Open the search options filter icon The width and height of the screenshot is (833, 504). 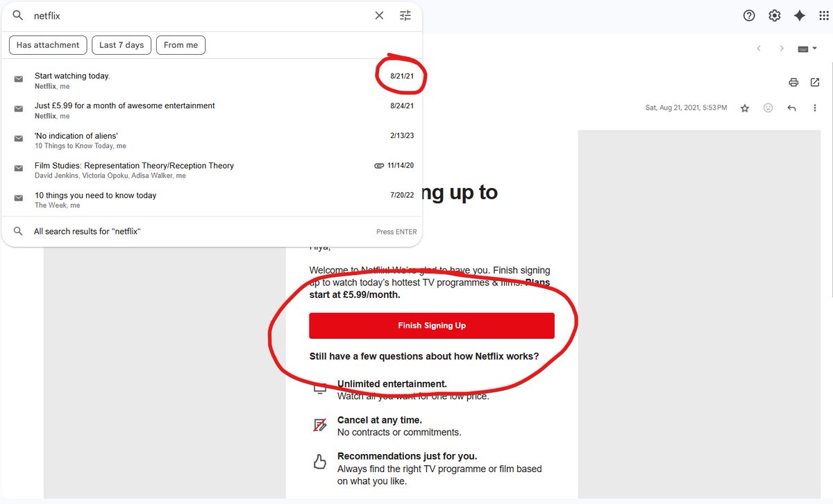pyautogui.click(x=405, y=15)
